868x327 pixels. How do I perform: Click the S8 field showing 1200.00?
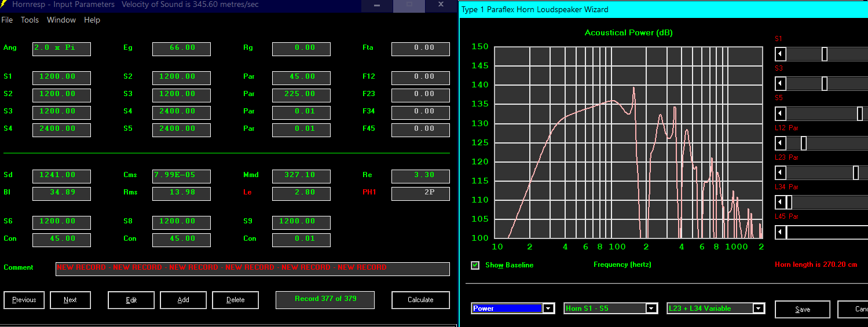pos(181,222)
